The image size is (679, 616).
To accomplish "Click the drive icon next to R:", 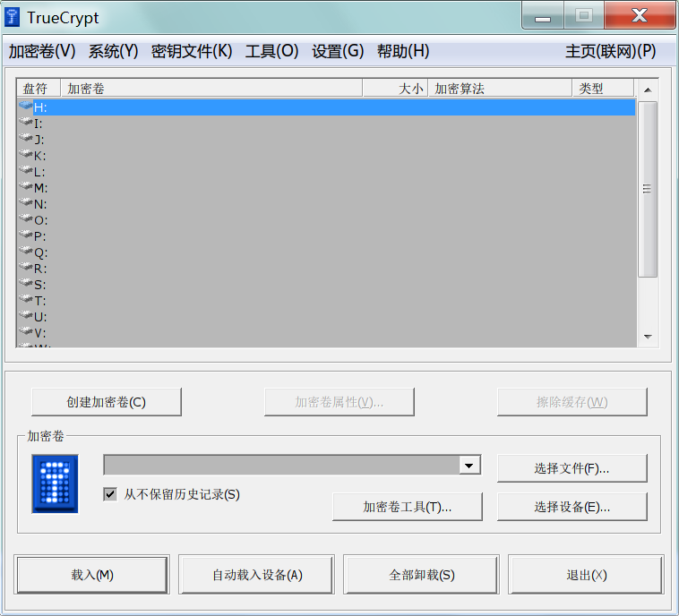I will (26, 267).
